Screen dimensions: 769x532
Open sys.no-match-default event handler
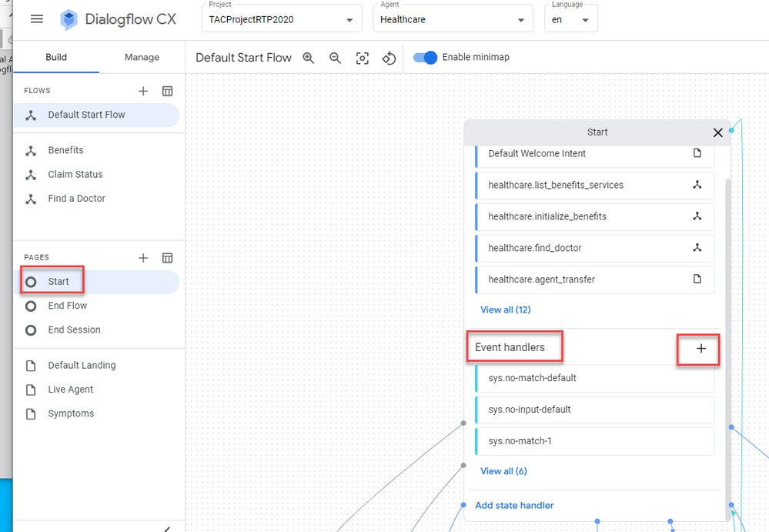(x=594, y=379)
